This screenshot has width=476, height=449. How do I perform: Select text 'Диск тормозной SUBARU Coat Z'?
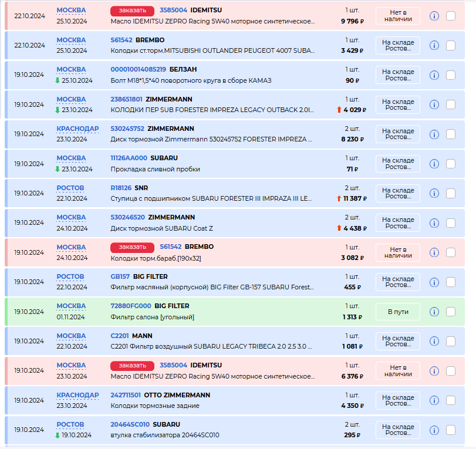pos(162,228)
